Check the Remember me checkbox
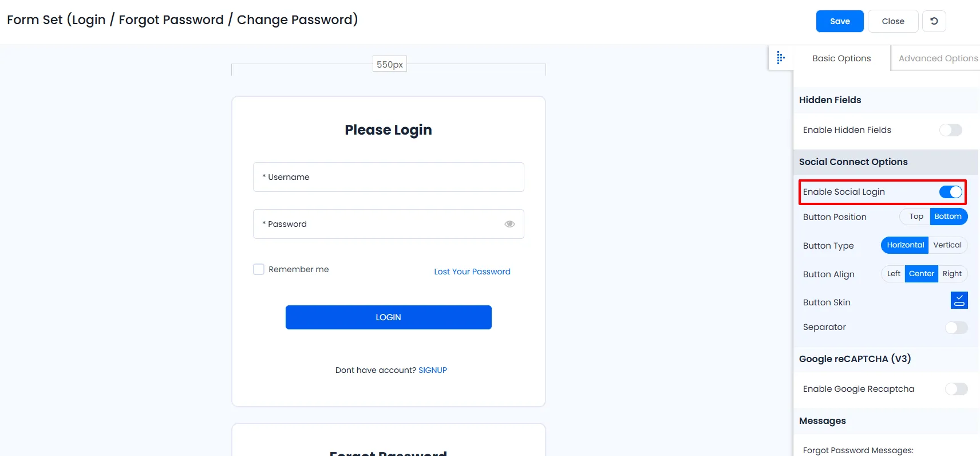Viewport: 980px width, 456px height. (259, 269)
